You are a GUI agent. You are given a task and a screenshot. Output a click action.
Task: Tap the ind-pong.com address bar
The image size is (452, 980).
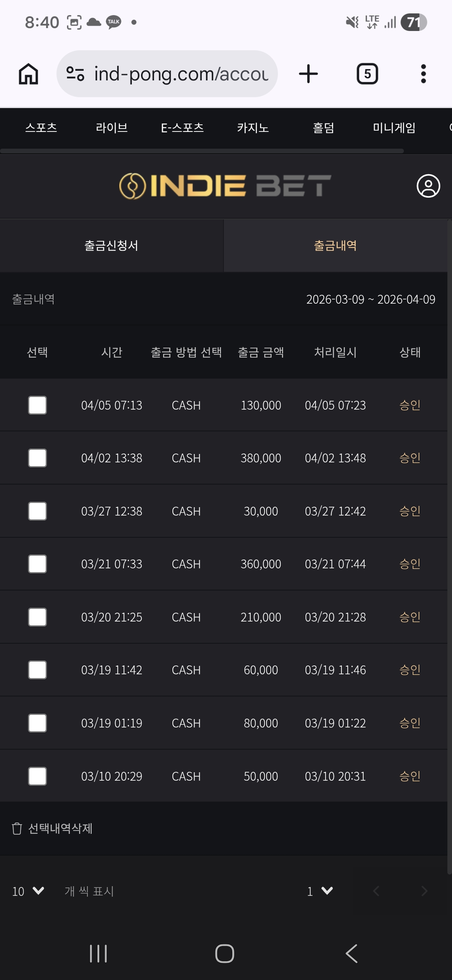click(181, 74)
